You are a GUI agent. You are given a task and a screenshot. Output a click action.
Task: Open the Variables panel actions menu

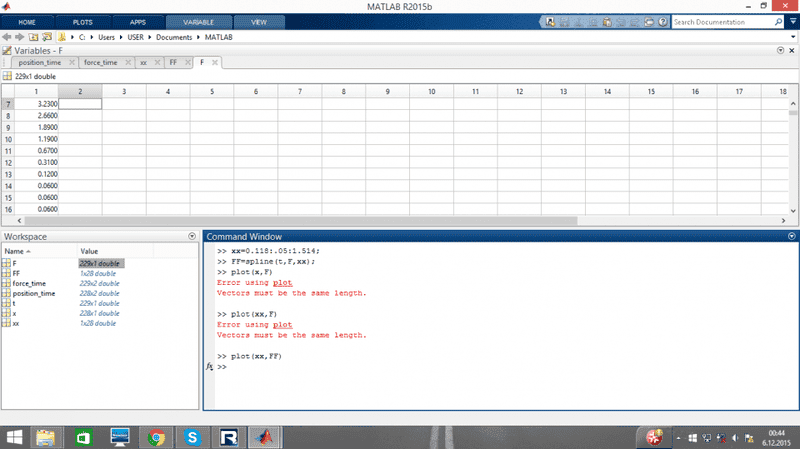click(780, 50)
